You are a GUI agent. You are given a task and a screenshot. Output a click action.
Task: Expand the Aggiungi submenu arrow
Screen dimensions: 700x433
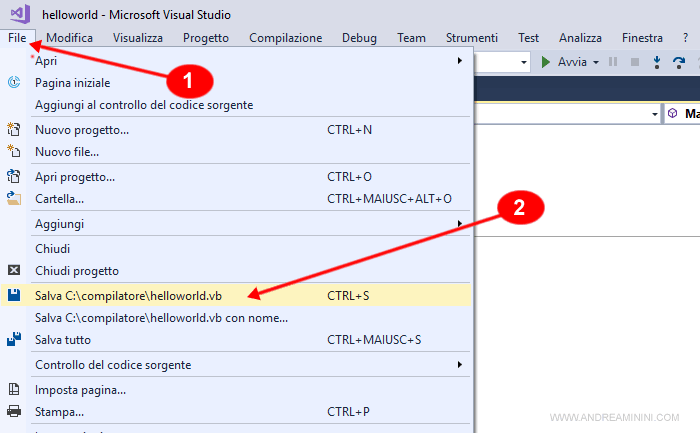[459, 223]
